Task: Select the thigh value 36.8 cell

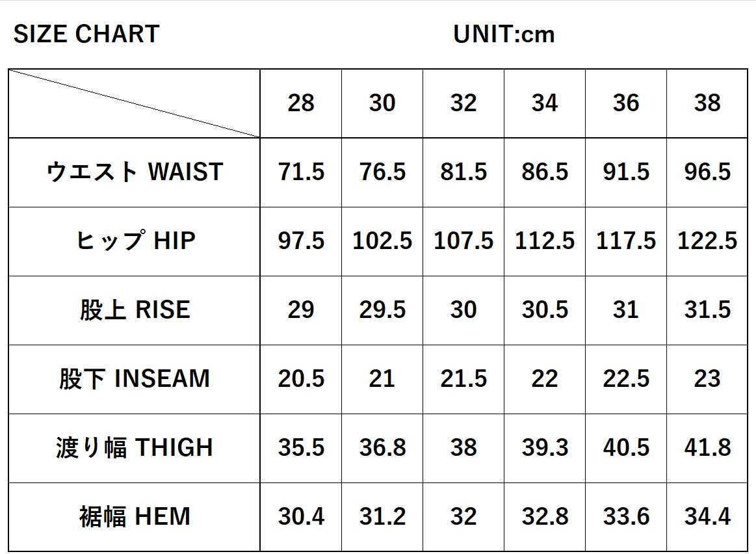Action: 382,448
